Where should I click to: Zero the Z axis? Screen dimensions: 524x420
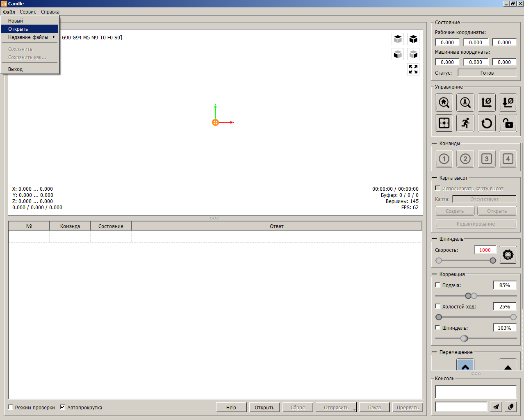tap(508, 103)
